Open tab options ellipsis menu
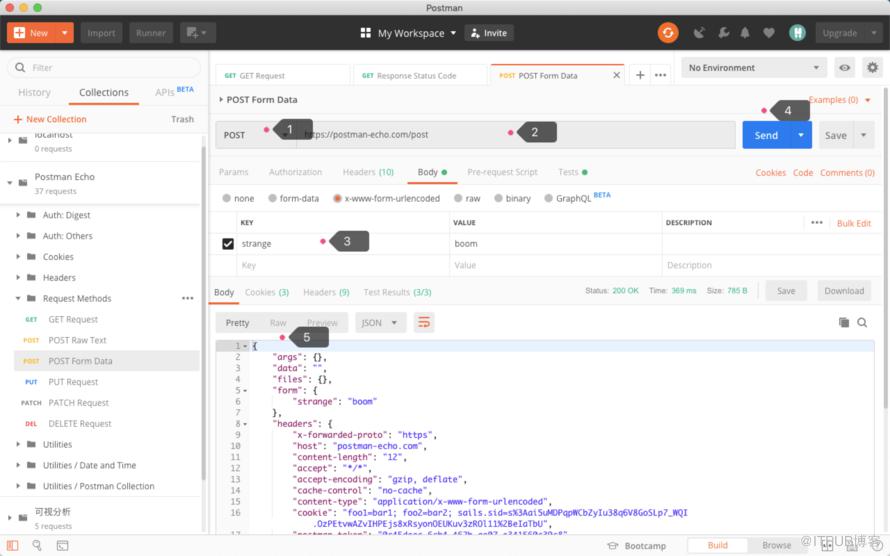Screen dimensions: 890x556 [660, 75]
